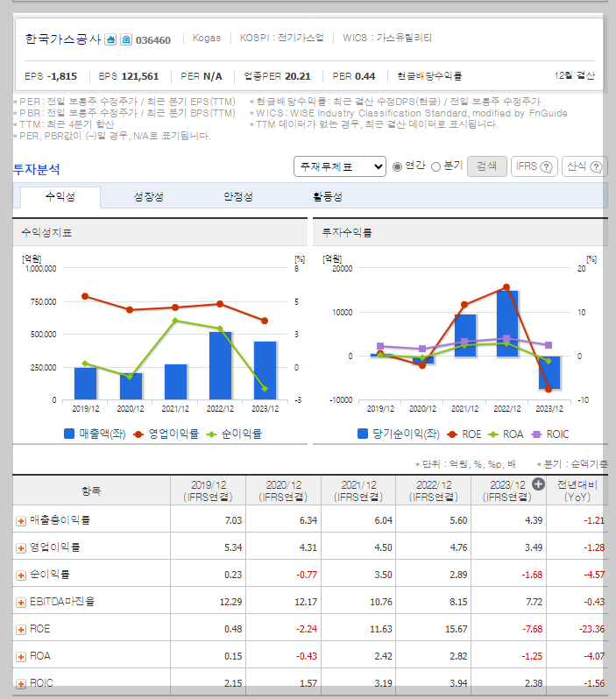The height and width of the screenshot is (699, 616).
Task: Toggle the ROIC legend marker
Action: (536, 434)
